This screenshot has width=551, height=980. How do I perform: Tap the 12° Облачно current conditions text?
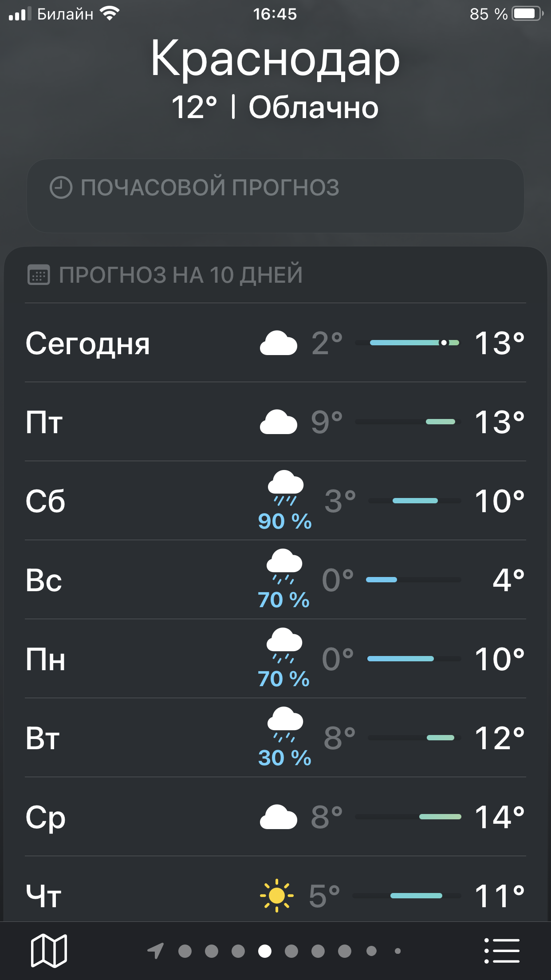click(x=275, y=107)
